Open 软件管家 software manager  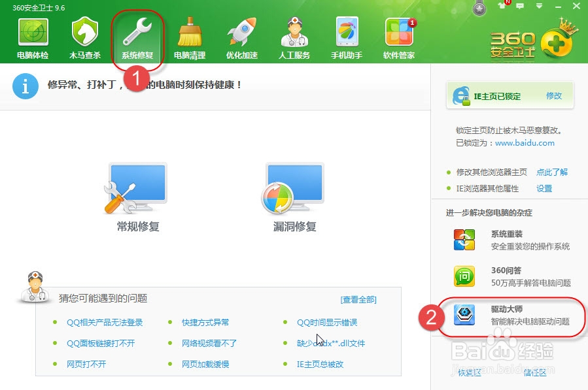399,38
